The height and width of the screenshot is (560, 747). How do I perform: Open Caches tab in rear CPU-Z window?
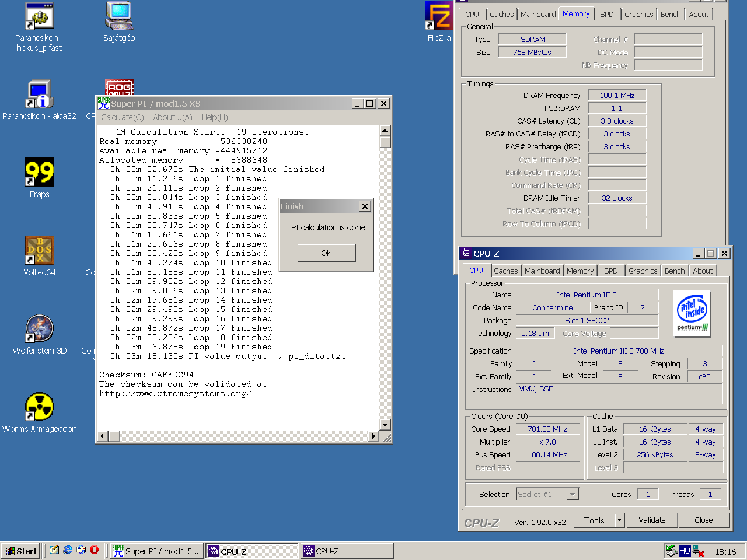[x=502, y=14]
